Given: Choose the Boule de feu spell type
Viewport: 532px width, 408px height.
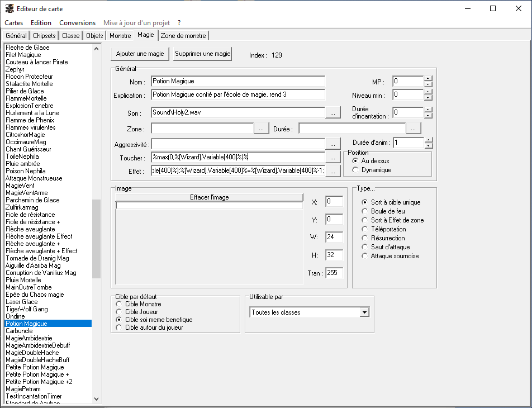Looking at the screenshot, I should pos(365,211).
